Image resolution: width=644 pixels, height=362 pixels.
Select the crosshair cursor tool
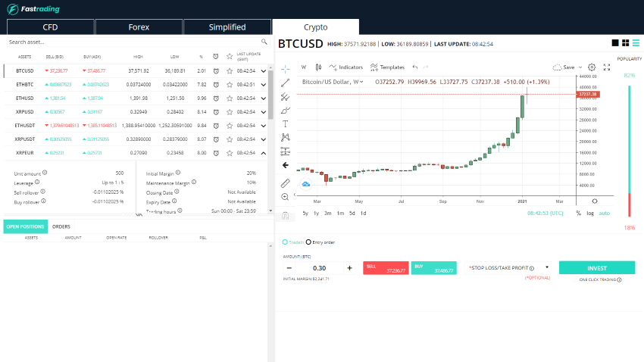click(x=285, y=69)
